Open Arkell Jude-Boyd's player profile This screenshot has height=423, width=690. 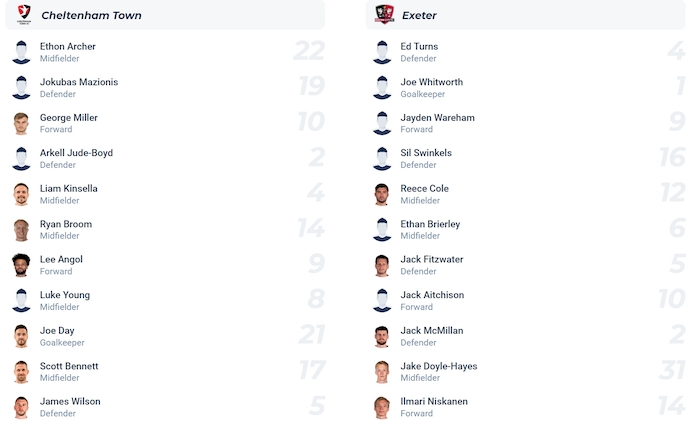click(76, 153)
